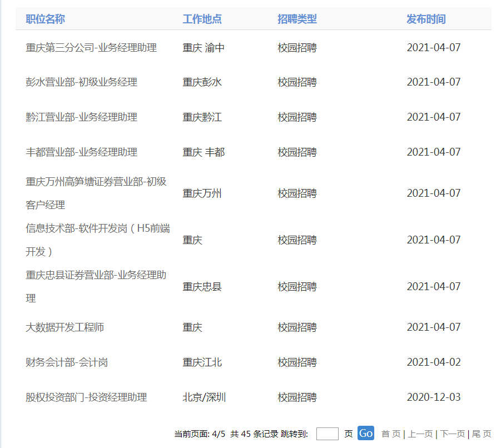The height and width of the screenshot is (448, 501).
Task: Go to previous page via 上一页
Action: coord(420,434)
